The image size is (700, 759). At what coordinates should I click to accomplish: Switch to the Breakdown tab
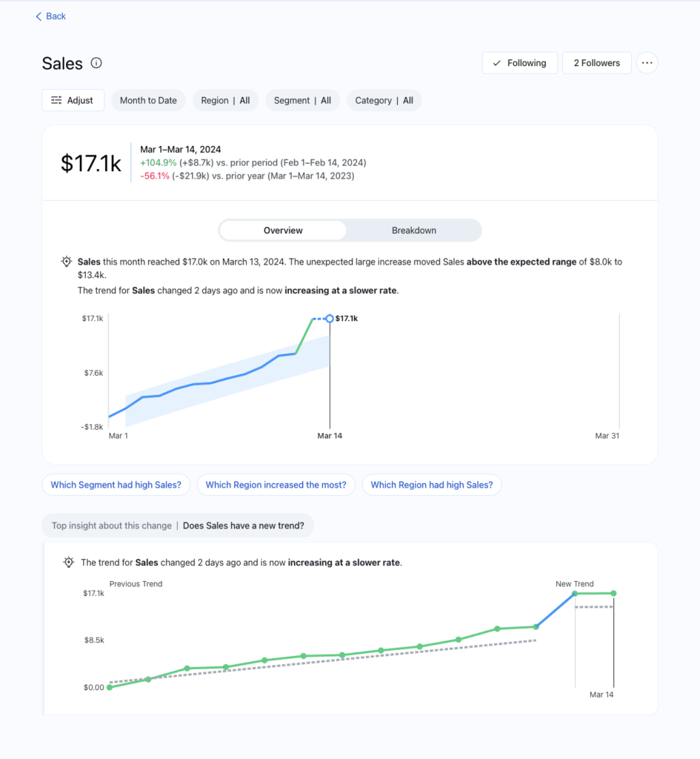click(x=413, y=231)
